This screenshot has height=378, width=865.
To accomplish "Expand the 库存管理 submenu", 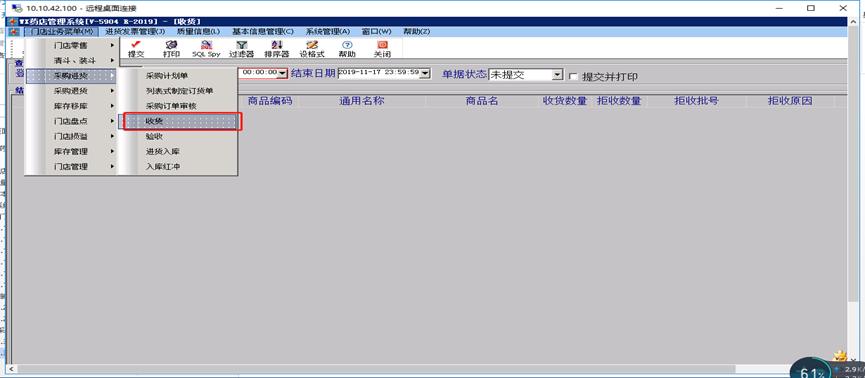I will tap(72, 151).
